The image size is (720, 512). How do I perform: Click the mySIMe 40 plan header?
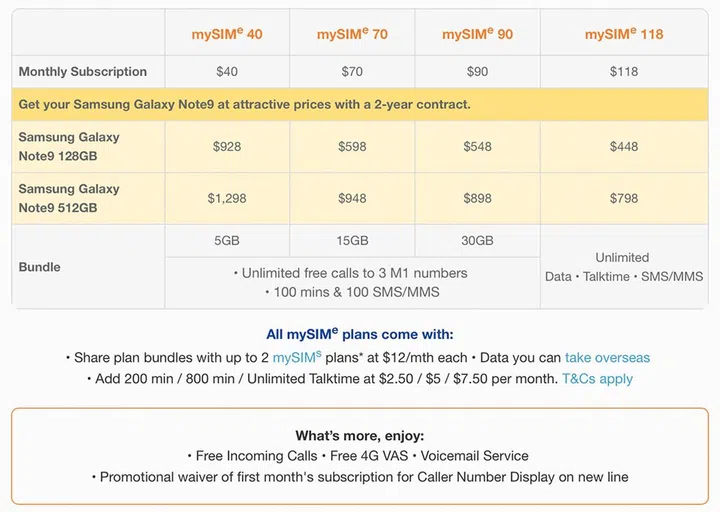click(x=227, y=34)
